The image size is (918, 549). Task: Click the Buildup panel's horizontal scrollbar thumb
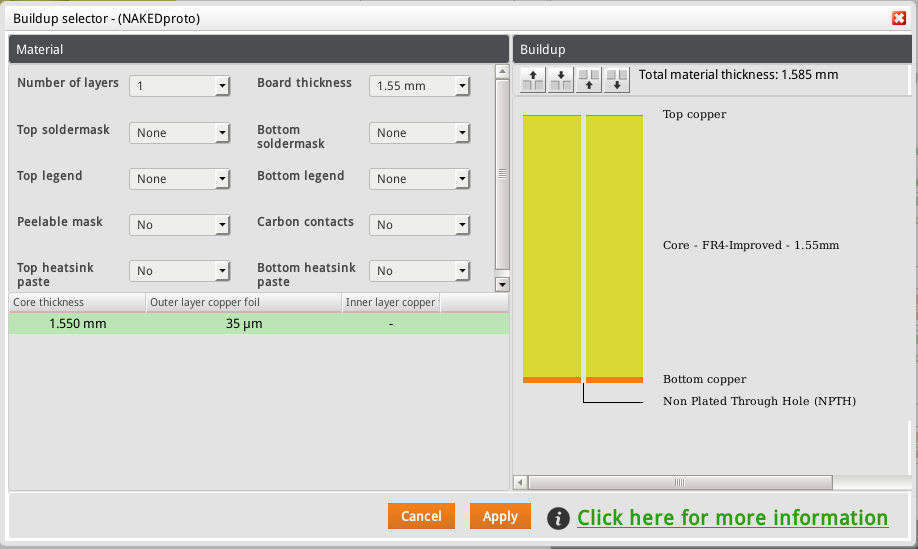coord(680,483)
